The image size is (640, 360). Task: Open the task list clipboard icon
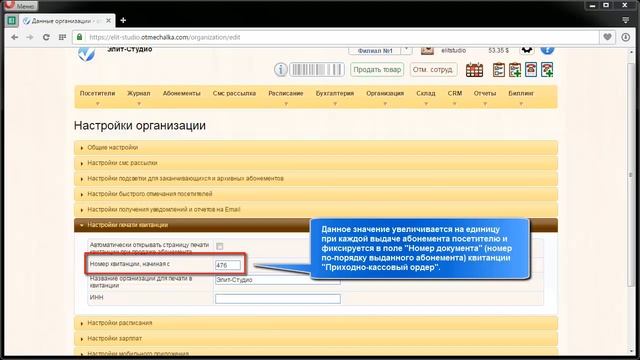pyautogui.click(x=499, y=70)
